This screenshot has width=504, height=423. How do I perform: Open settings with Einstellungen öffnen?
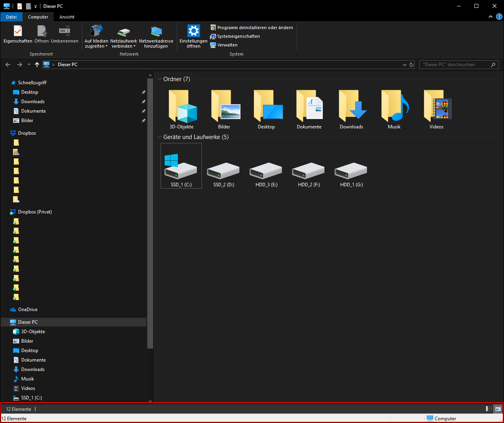click(x=193, y=37)
